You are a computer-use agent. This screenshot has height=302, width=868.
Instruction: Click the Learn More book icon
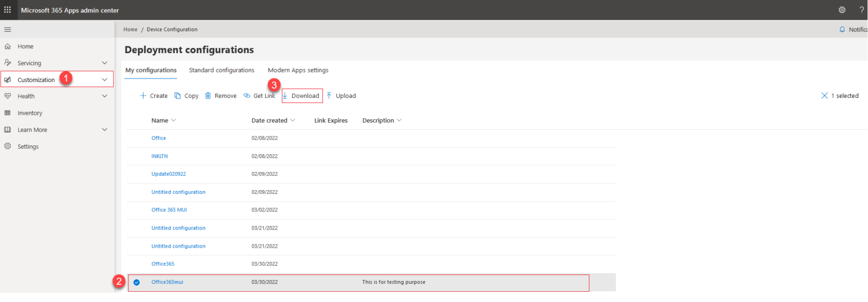pyautogui.click(x=7, y=130)
